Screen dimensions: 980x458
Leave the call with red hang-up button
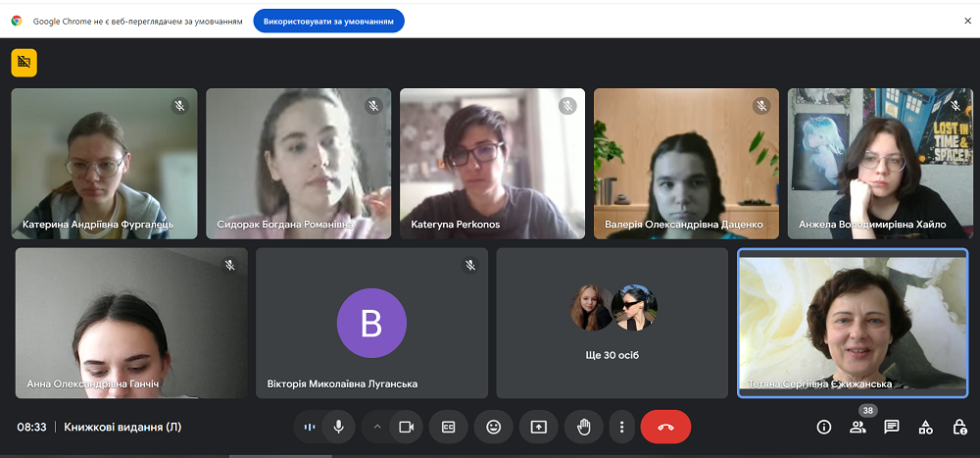coord(665,427)
